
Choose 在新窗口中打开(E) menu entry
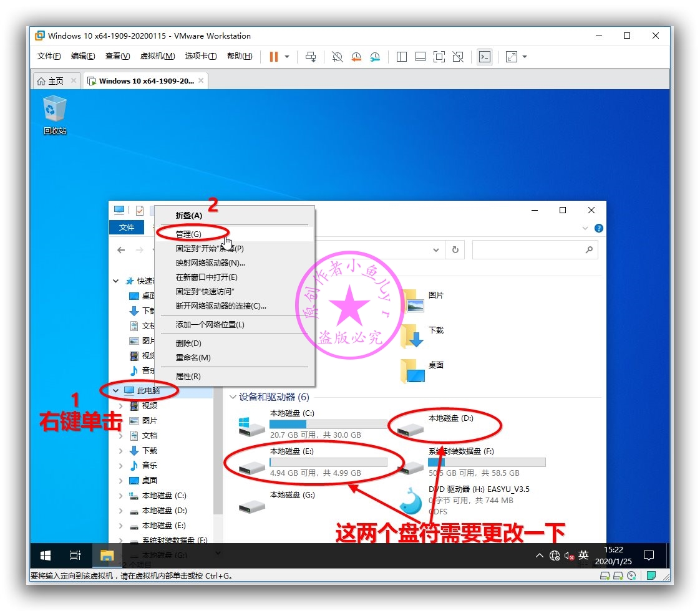tap(235, 277)
